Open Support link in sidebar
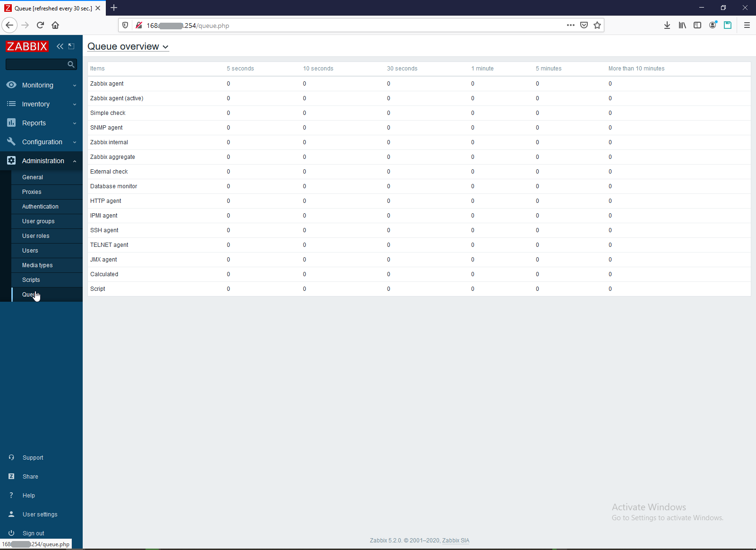The height and width of the screenshot is (550, 756). pyautogui.click(x=33, y=458)
